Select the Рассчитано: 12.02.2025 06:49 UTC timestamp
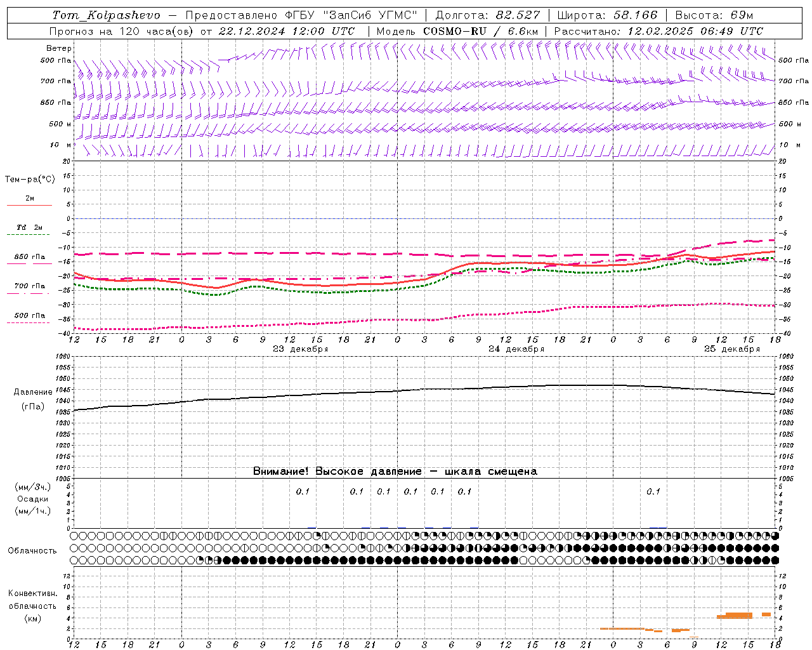Viewport: 812px width, 650px height. (x=658, y=31)
